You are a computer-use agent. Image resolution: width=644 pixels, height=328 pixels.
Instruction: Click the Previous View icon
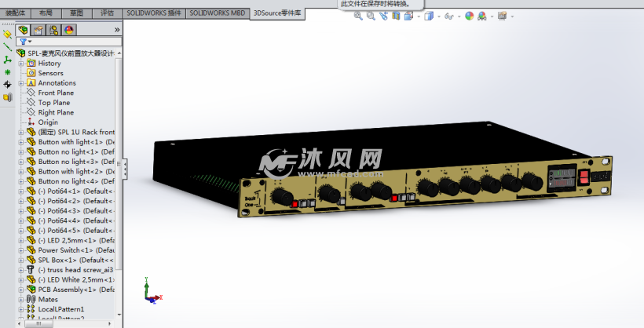[x=383, y=16]
